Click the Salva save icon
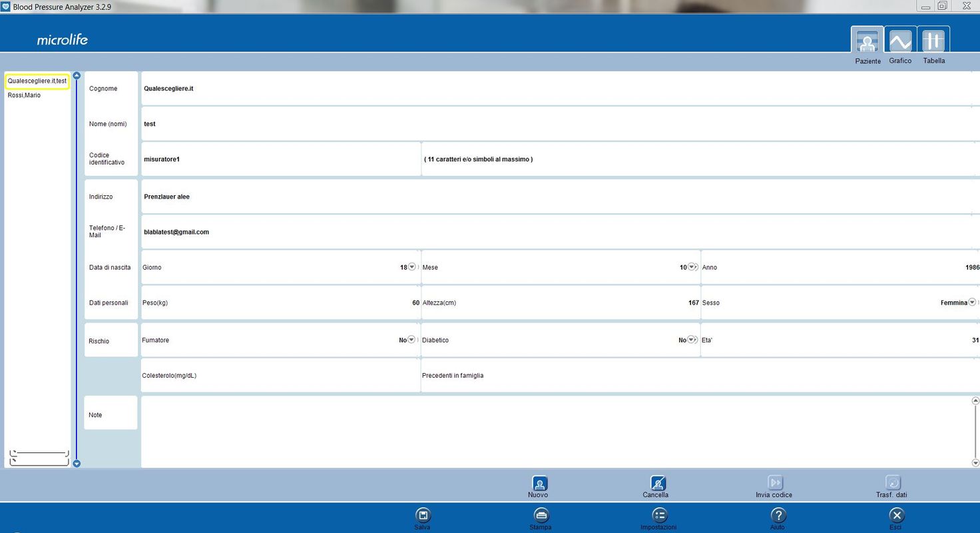Image resolution: width=980 pixels, height=533 pixels. click(x=422, y=515)
